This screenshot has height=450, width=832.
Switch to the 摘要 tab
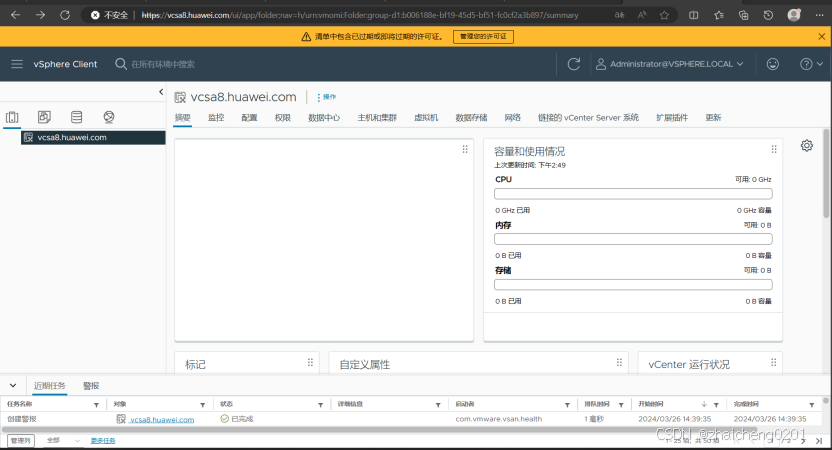point(183,118)
